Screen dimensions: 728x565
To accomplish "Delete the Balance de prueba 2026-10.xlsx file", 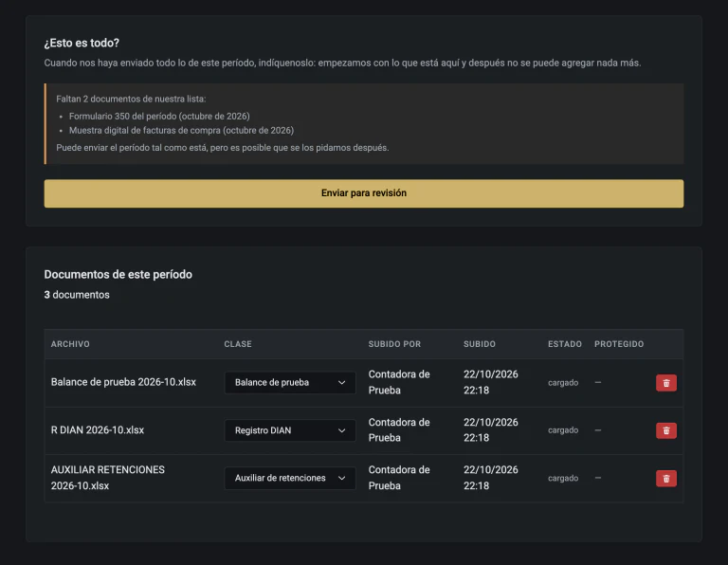I will 665,383.
